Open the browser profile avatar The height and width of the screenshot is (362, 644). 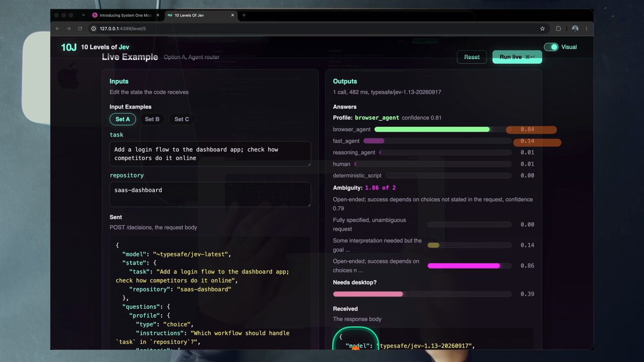575,29
